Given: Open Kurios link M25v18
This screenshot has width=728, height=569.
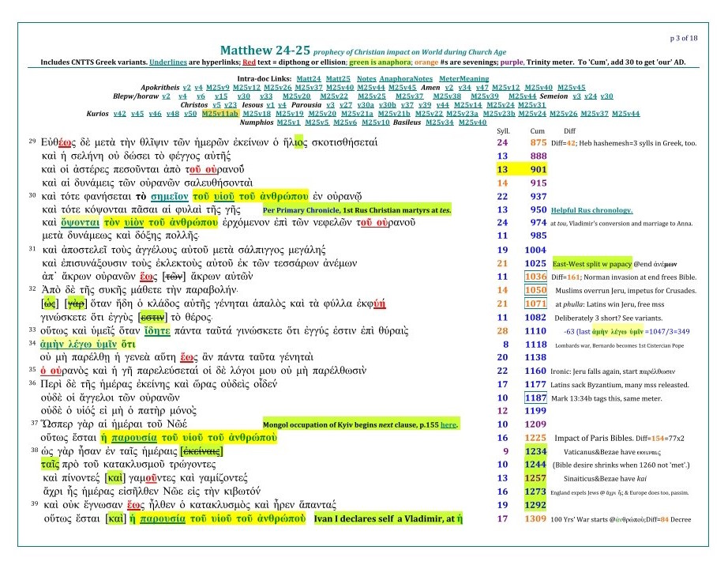Looking at the screenshot, I should click(257, 114).
